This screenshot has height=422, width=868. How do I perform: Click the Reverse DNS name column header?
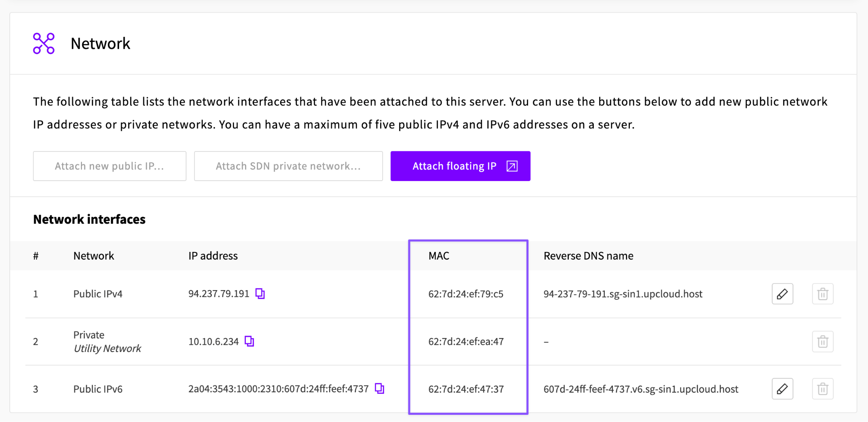coord(588,256)
